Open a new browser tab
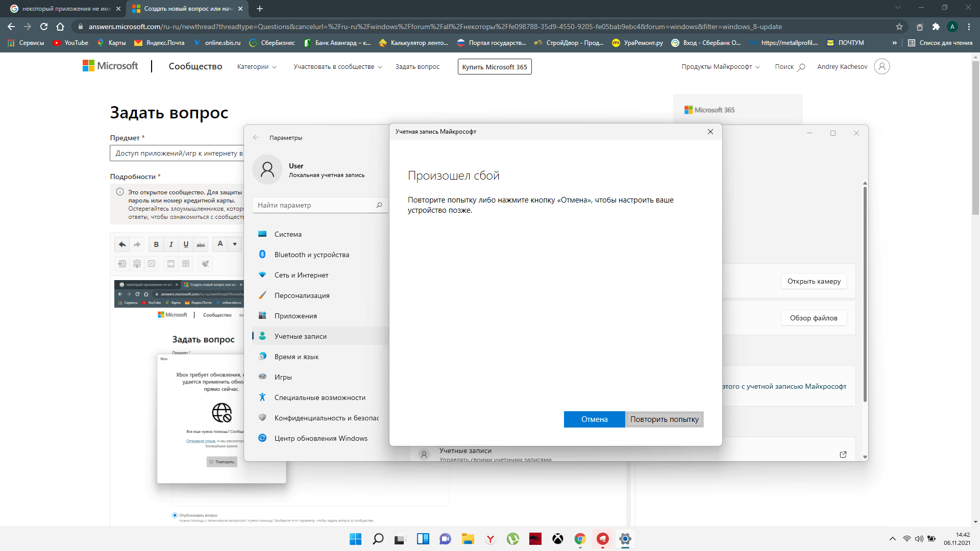 260,9
